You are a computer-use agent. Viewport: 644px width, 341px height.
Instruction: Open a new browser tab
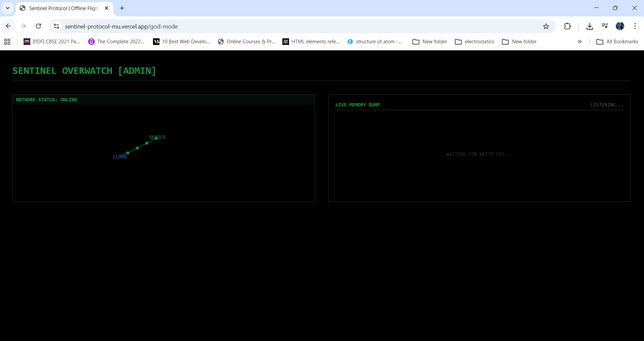coord(122,8)
